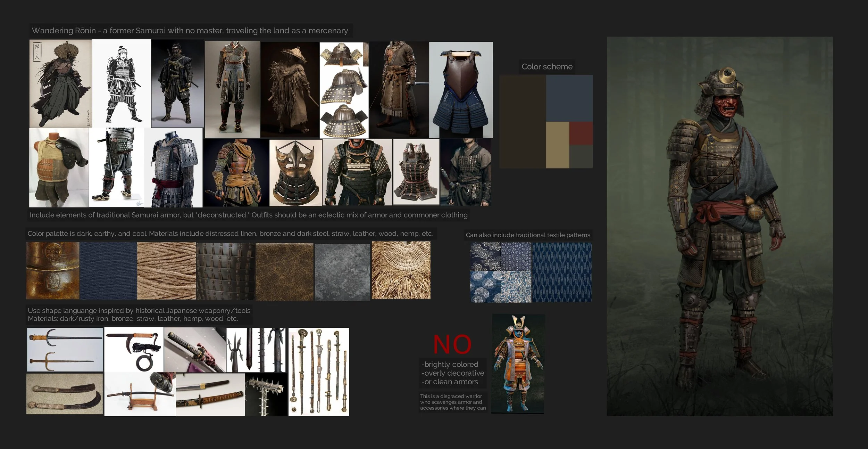Screen dimensions: 868x449
Task: Select the navy blue linen texture swatch
Action: pos(108,271)
